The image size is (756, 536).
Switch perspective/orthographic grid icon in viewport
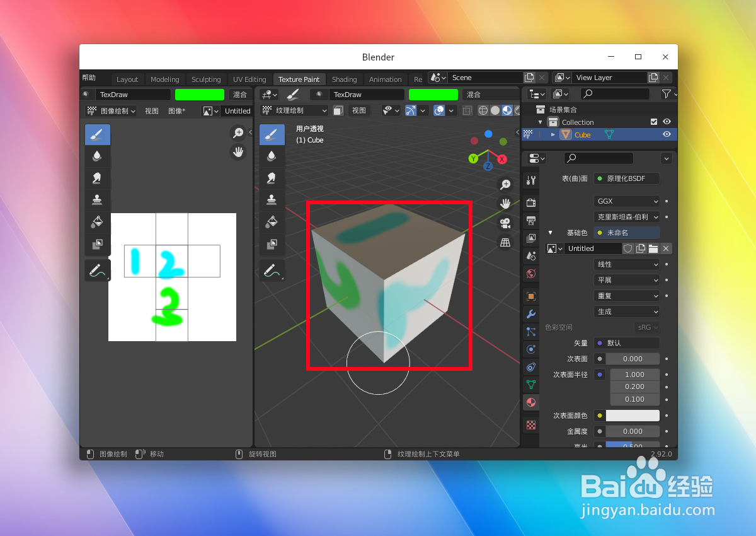tap(505, 242)
